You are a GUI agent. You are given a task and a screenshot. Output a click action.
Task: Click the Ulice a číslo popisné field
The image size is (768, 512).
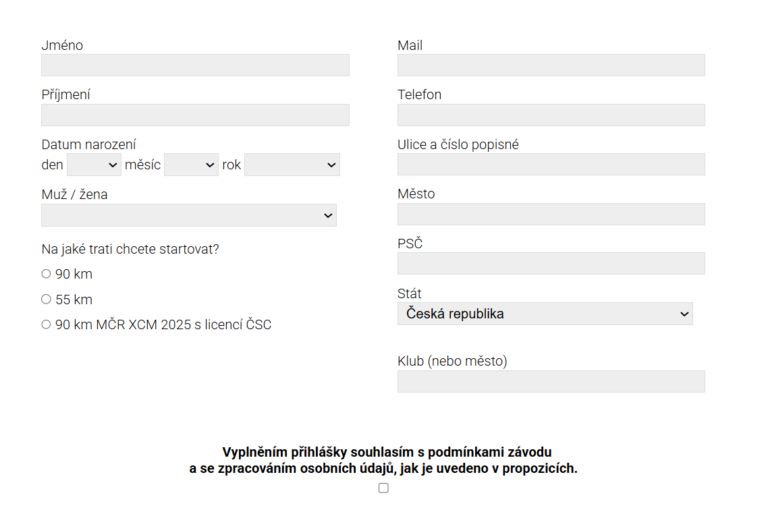pyautogui.click(x=551, y=164)
